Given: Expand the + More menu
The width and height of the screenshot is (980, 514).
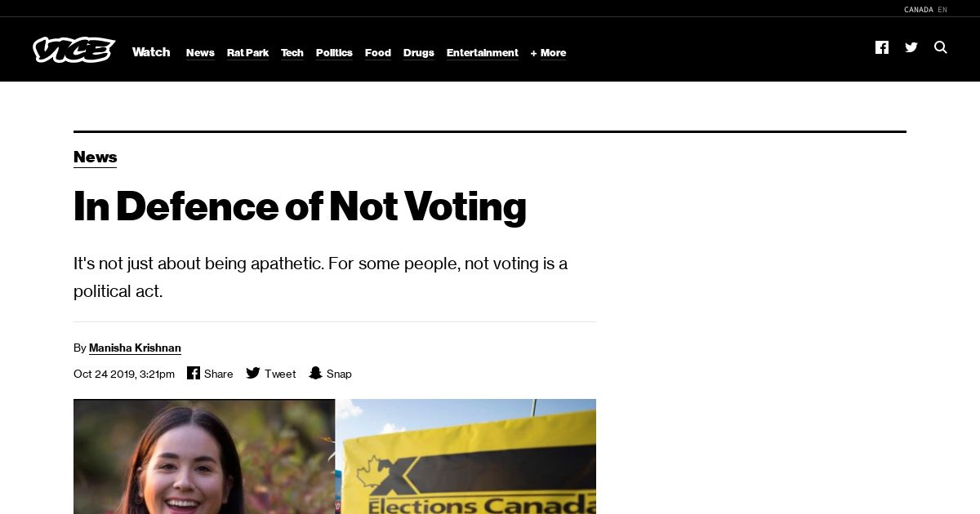Looking at the screenshot, I should 548,53.
